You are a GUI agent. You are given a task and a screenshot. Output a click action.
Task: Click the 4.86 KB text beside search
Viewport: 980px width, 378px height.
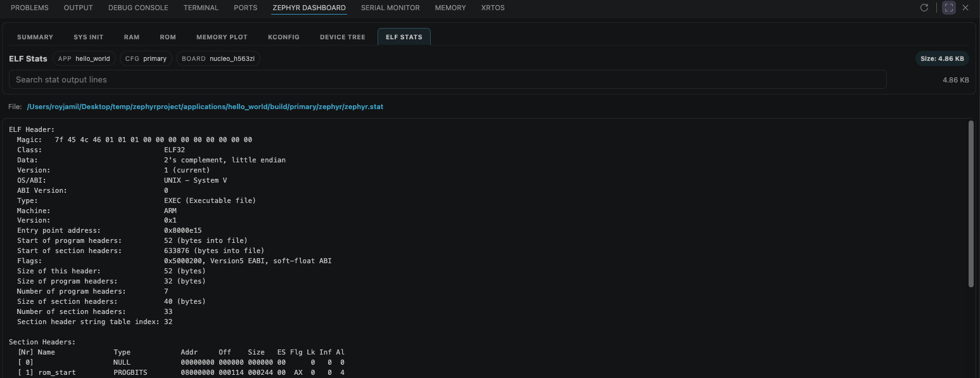click(x=955, y=80)
